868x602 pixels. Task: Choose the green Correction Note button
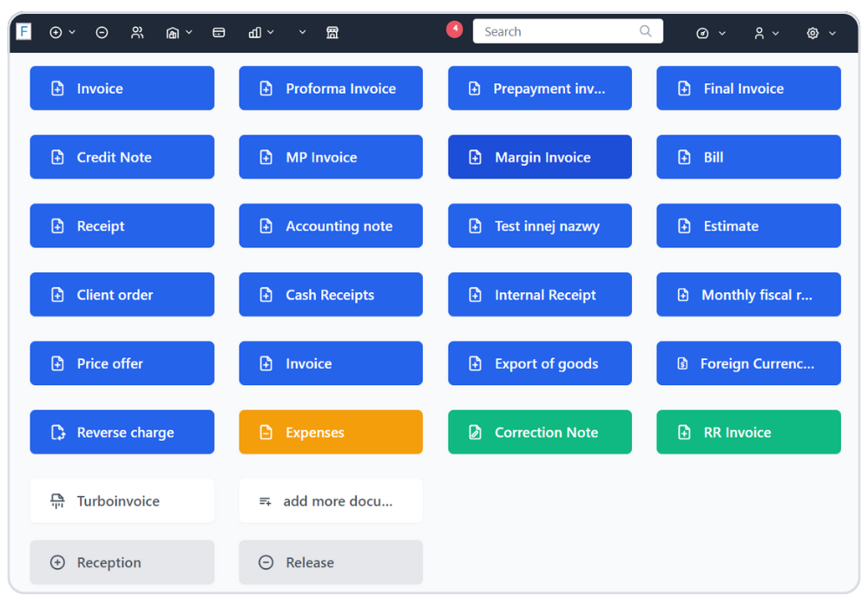coord(540,432)
